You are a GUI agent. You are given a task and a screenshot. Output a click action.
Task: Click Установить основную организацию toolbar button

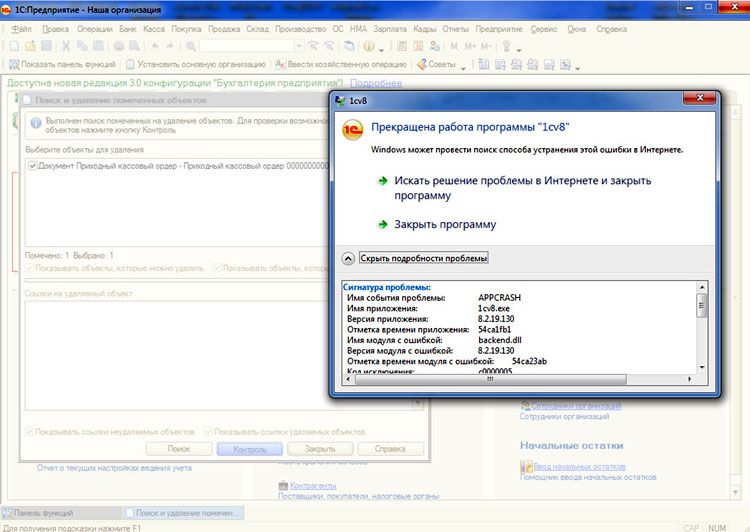pos(196,64)
